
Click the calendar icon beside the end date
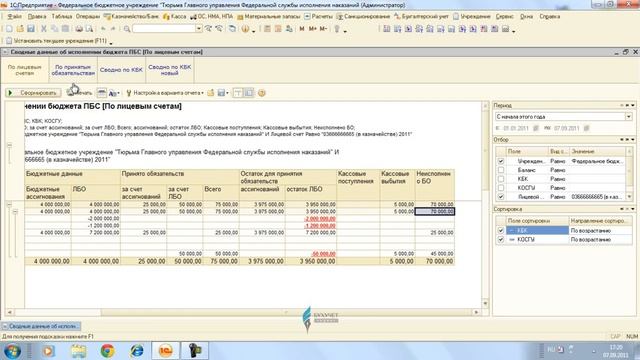tap(587, 128)
